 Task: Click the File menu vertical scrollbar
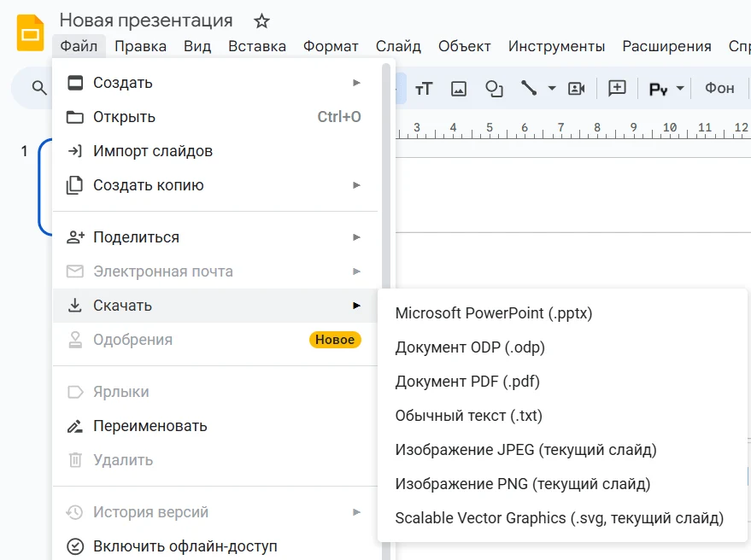[x=386, y=311]
